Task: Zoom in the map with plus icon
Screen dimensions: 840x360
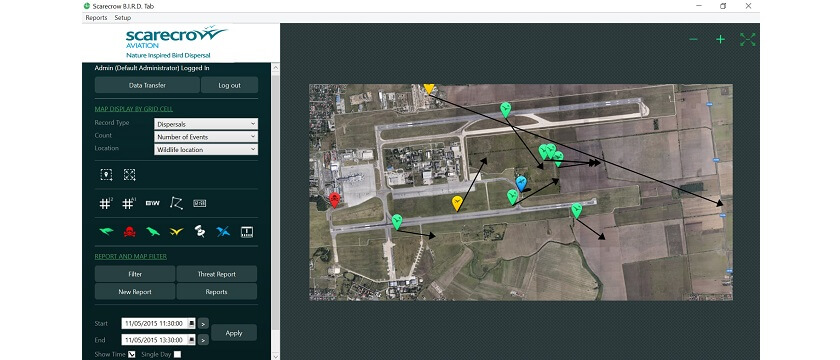Action: 721,39
